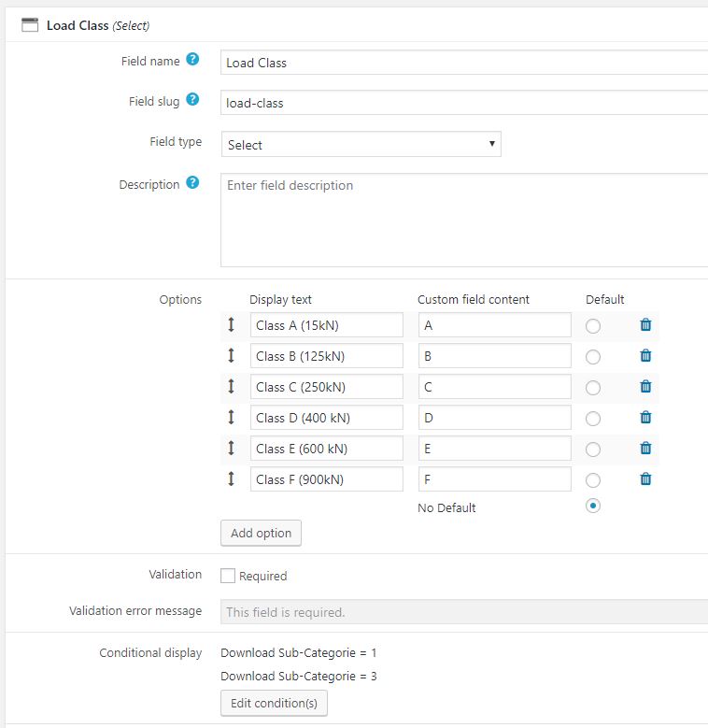The image size is (708, 728).
Task: Grab the reorder handle for Class B
Action: [x=232, y=356]
